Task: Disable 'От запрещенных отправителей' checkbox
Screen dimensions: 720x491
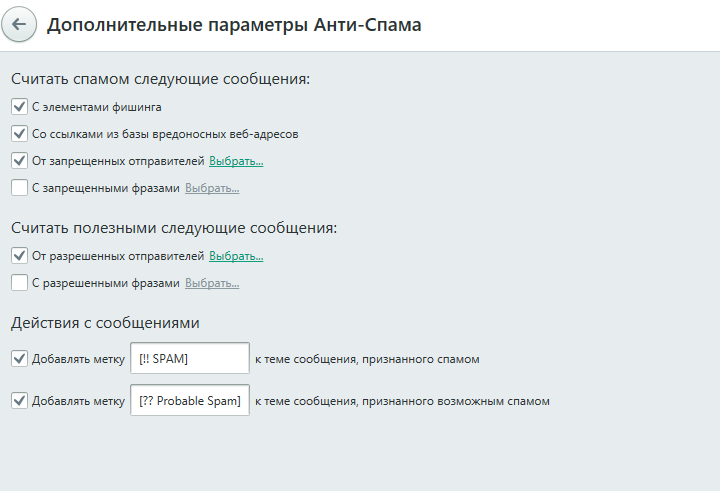Action: [20, 160]
